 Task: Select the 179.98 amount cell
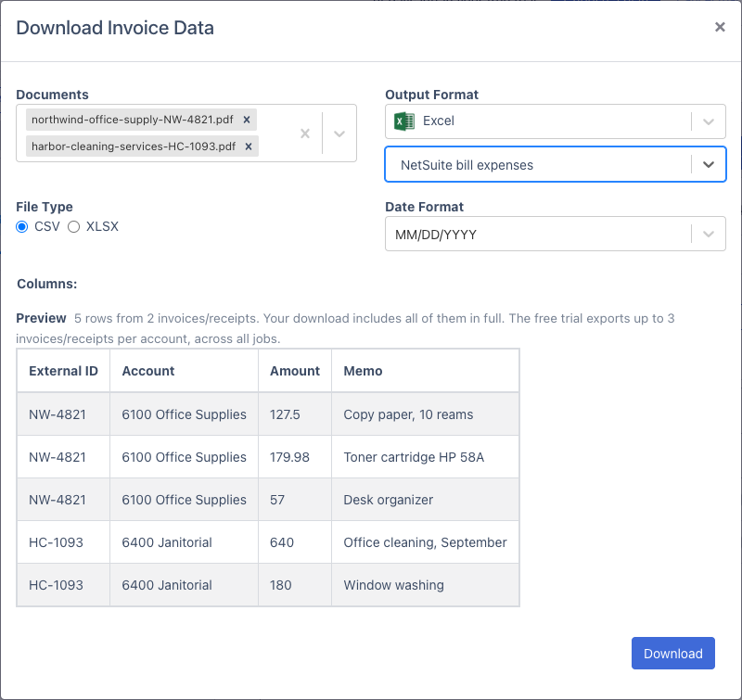click(x=295, y=457)
